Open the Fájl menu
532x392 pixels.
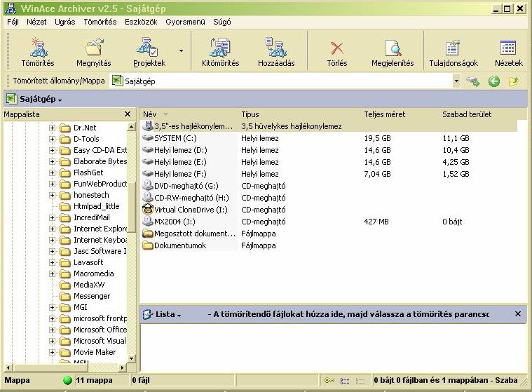click(13, 22)
